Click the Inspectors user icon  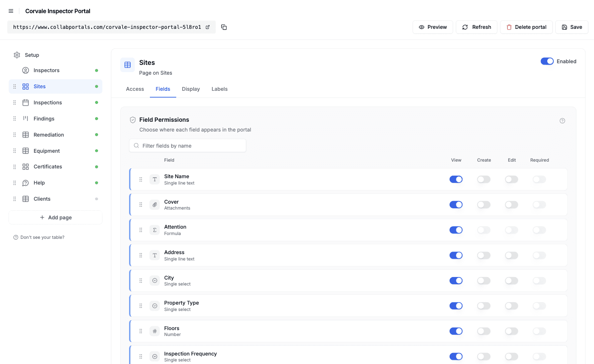tap(26, 70)
